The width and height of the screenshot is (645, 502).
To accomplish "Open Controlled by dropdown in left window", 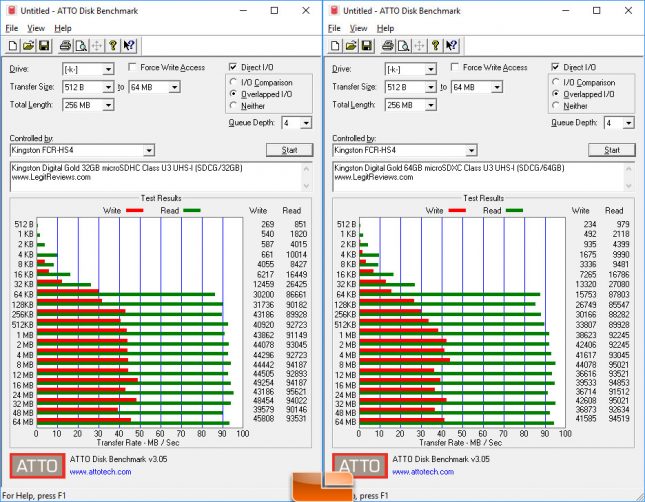I will [149, 150].
